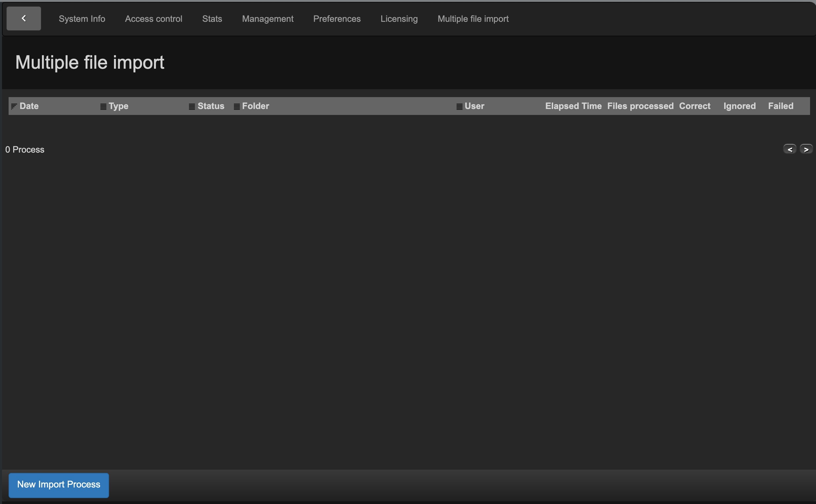
Task: Sort by the Date column header
Action: coord(29,106)
